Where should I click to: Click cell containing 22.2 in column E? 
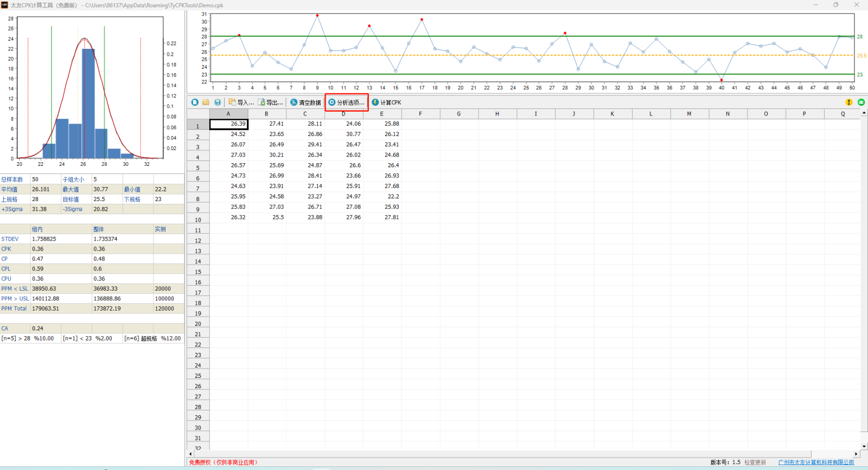click(x=382, y=196)
